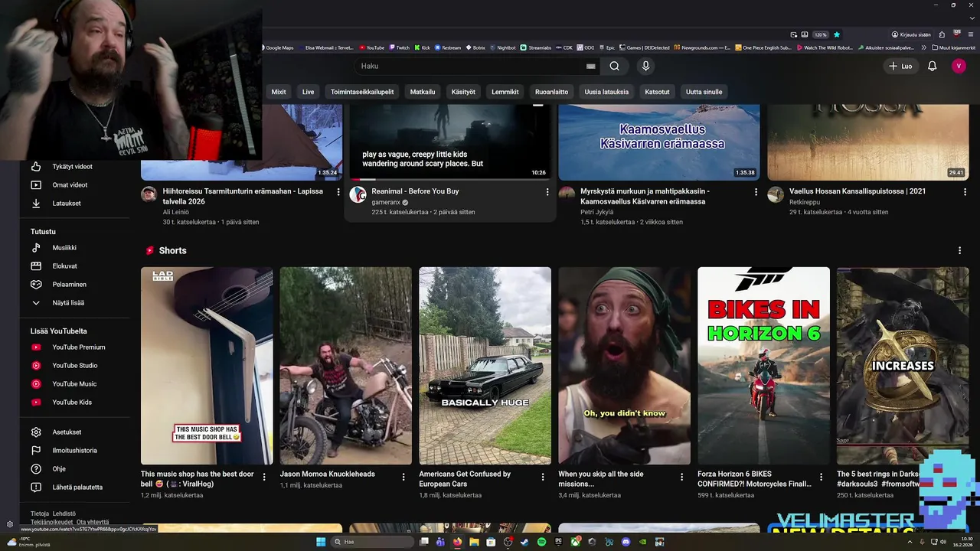Select the Käsityöt filter chip
Screen dimensions: 980x551
[x=463, y=92]
